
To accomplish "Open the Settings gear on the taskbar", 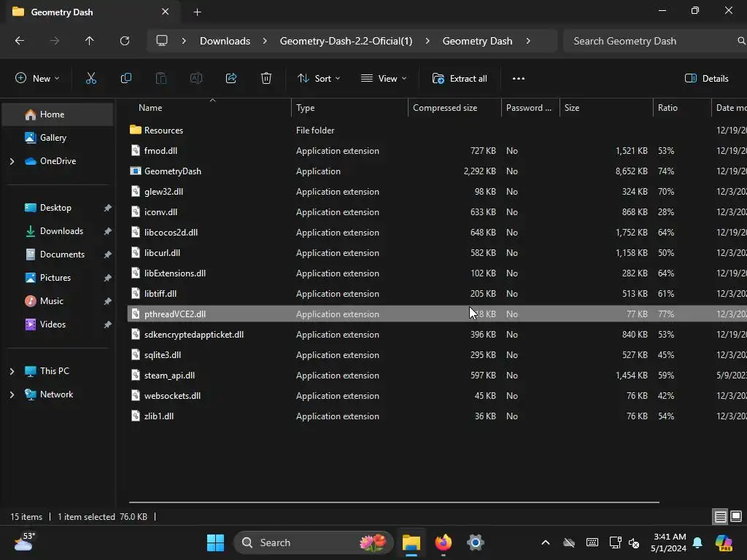I will (475, 542).
